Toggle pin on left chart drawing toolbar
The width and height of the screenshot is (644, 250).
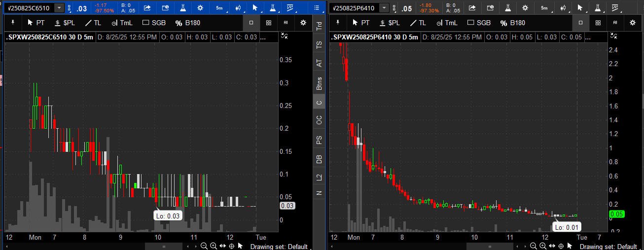[x=13, y=23]
